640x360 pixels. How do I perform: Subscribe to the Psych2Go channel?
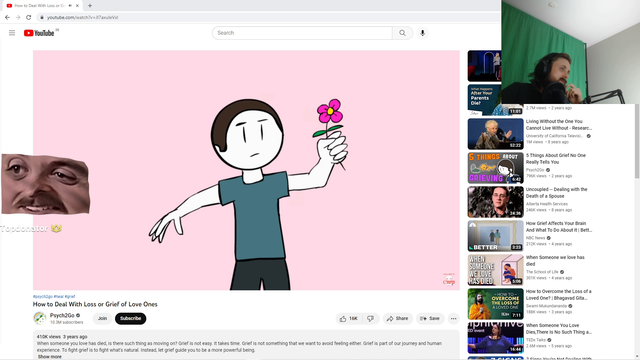click(131, 318)
